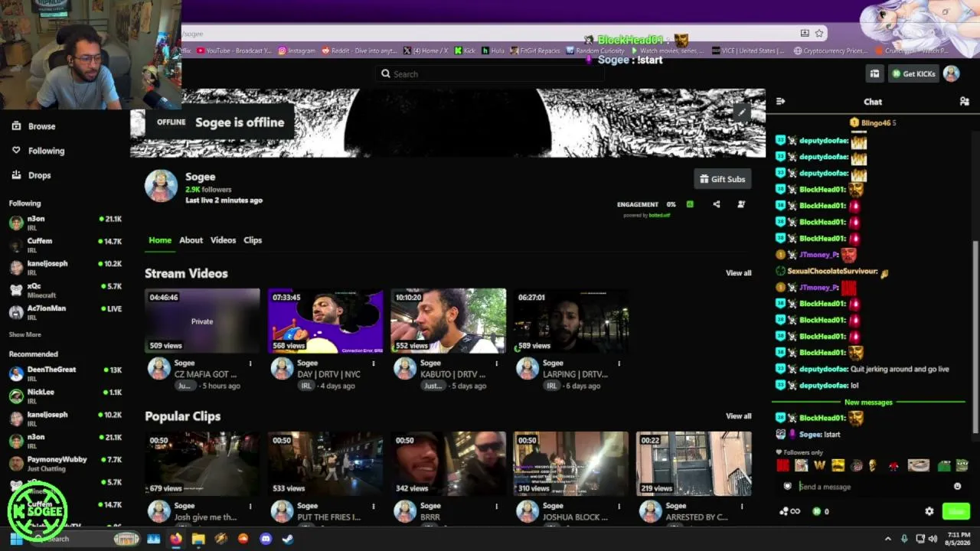View all Popular Clips
The width and height of the screenshot is (980, 551).
pos(739,416)
